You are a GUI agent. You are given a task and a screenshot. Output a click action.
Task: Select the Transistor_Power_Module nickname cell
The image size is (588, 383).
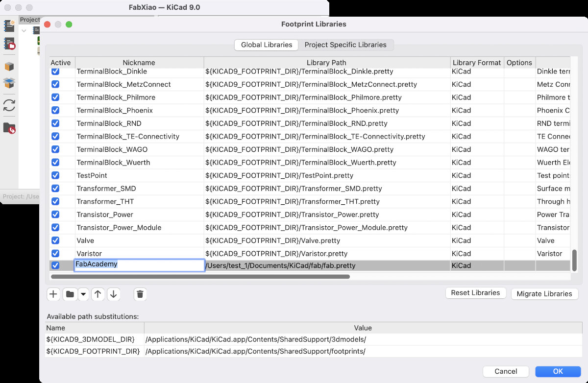click(x=139, y=227)
